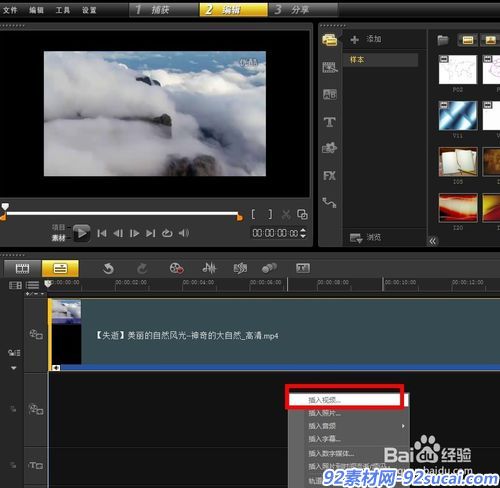This screenshot has width=500, height=488.
Task: Open the Media library panel icon
Action: pos(329,40)
